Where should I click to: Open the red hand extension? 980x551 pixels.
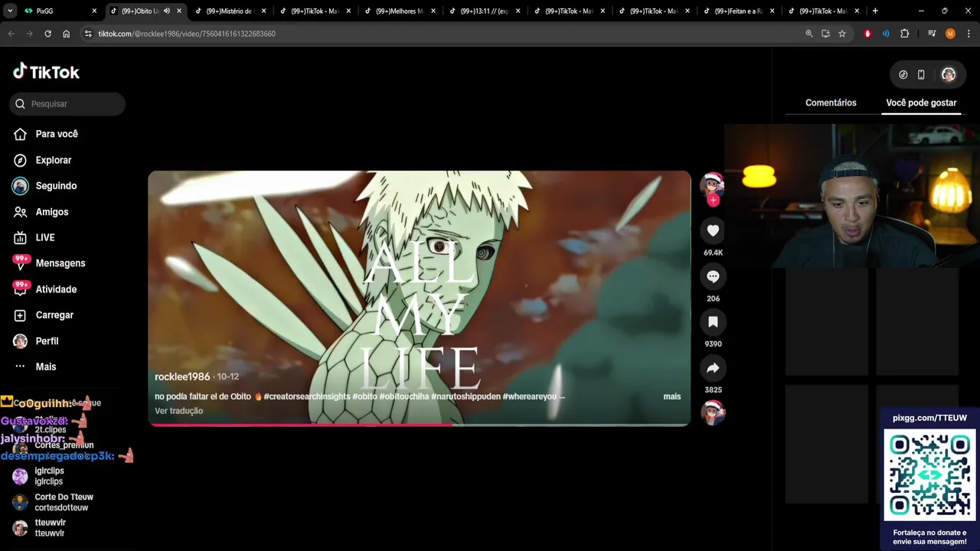point(867,34)
